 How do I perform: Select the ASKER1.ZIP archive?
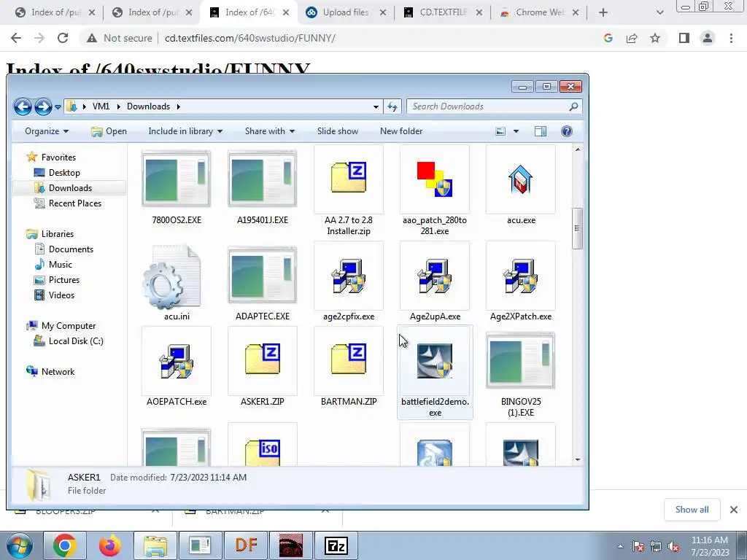(263, 362)
